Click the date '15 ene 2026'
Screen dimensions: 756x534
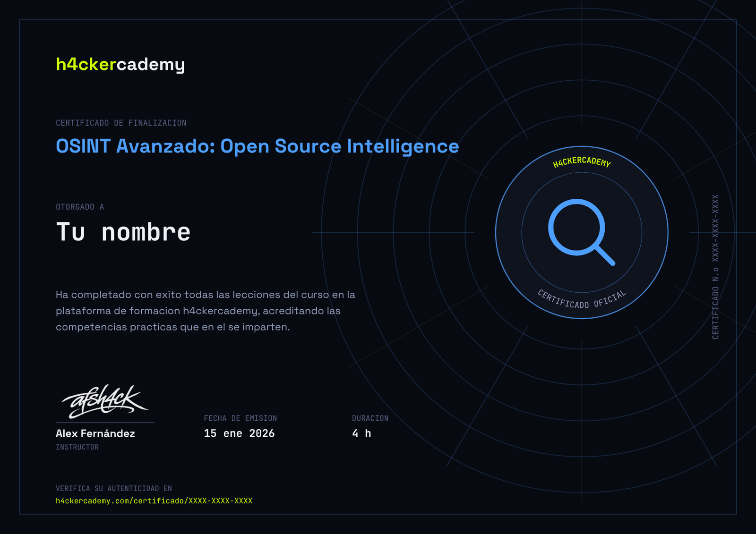(240, 433)
